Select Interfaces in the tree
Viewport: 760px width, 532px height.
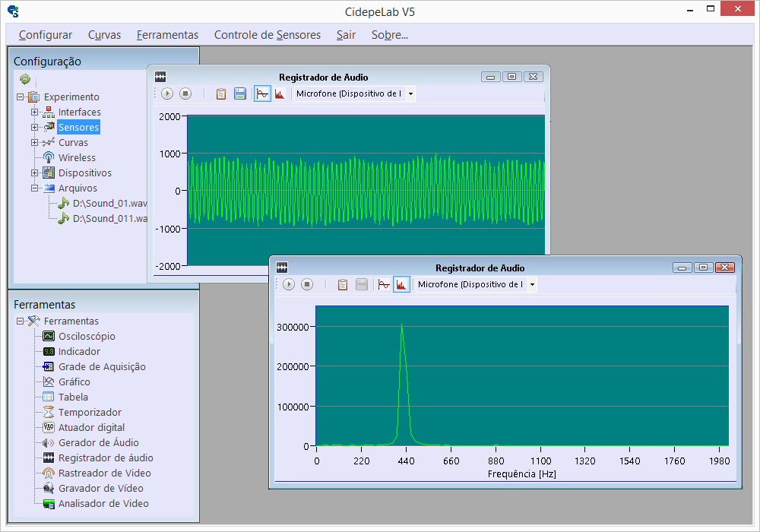tap(80, 112)
